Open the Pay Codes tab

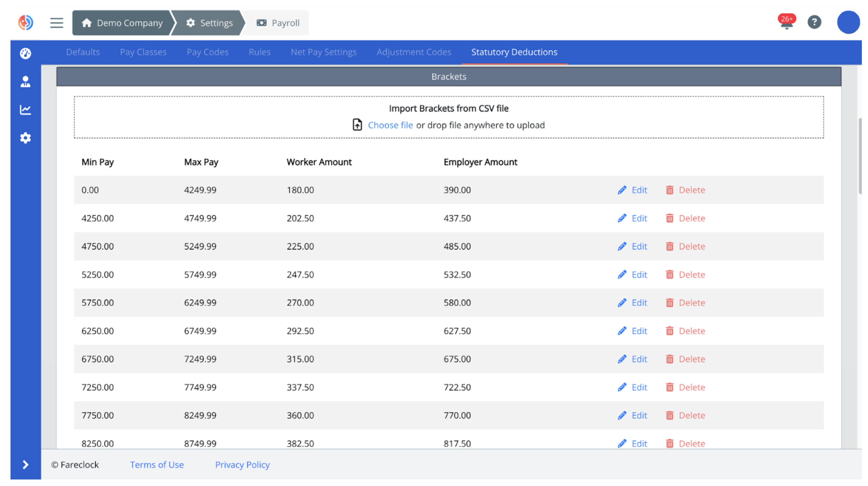point(207,52)
